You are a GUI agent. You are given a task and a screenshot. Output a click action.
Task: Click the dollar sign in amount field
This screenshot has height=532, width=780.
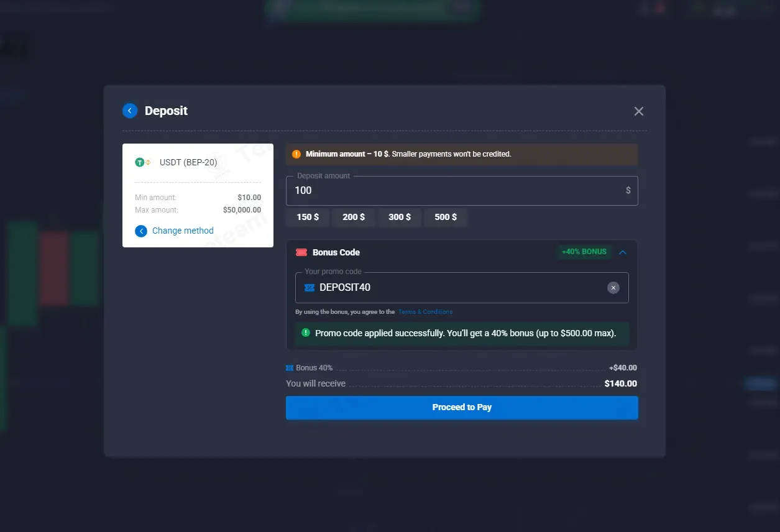pos(628,190)
